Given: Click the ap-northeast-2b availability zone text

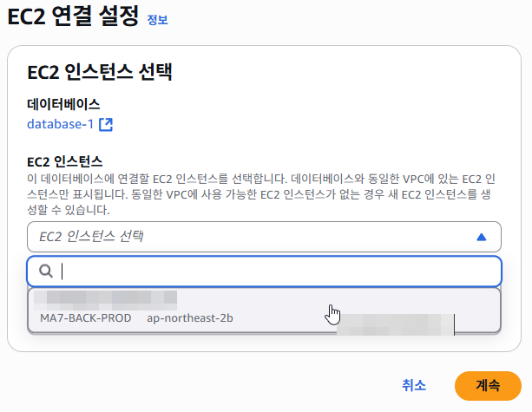Looking at the screenshot, I should pos(189,317).
